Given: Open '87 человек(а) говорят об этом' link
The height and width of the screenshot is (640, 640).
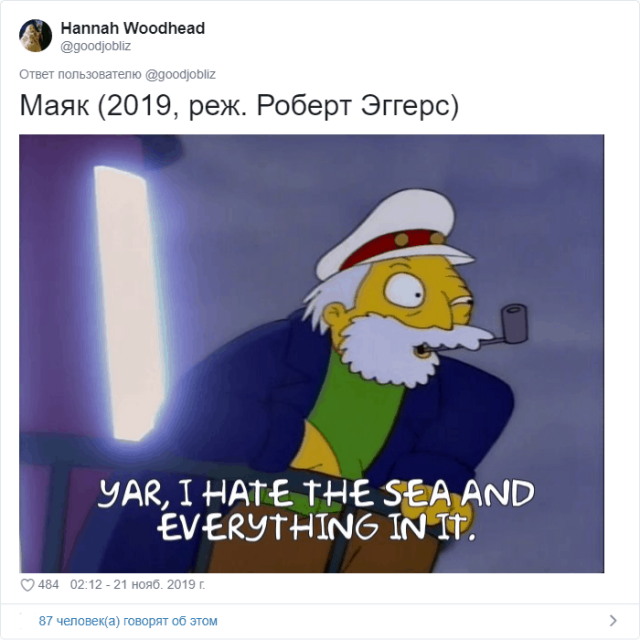Looking at the screenshot, I should pyautogui.click(x=128, y=621).
